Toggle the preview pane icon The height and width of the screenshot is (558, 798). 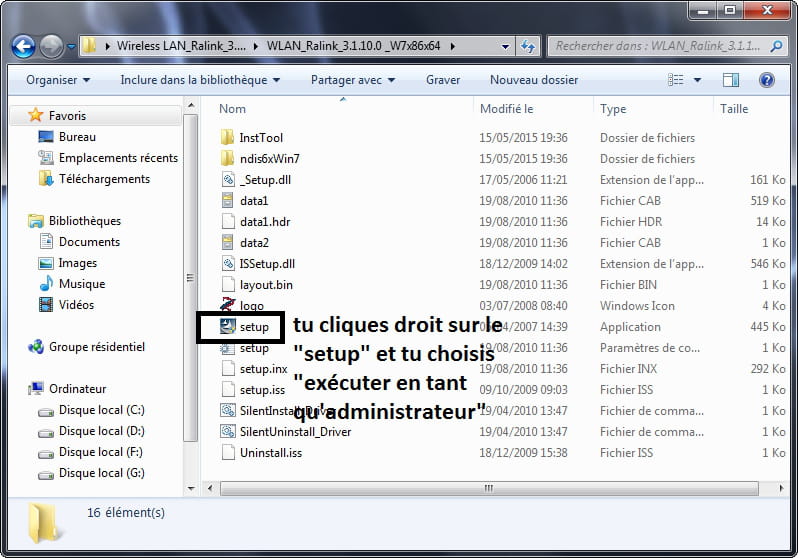click(x=731, y=80)
